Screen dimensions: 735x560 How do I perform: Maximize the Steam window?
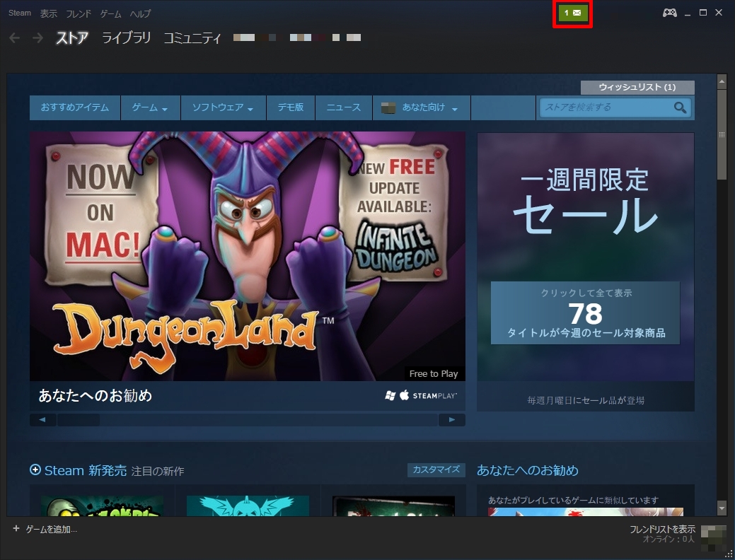point(703,13)
